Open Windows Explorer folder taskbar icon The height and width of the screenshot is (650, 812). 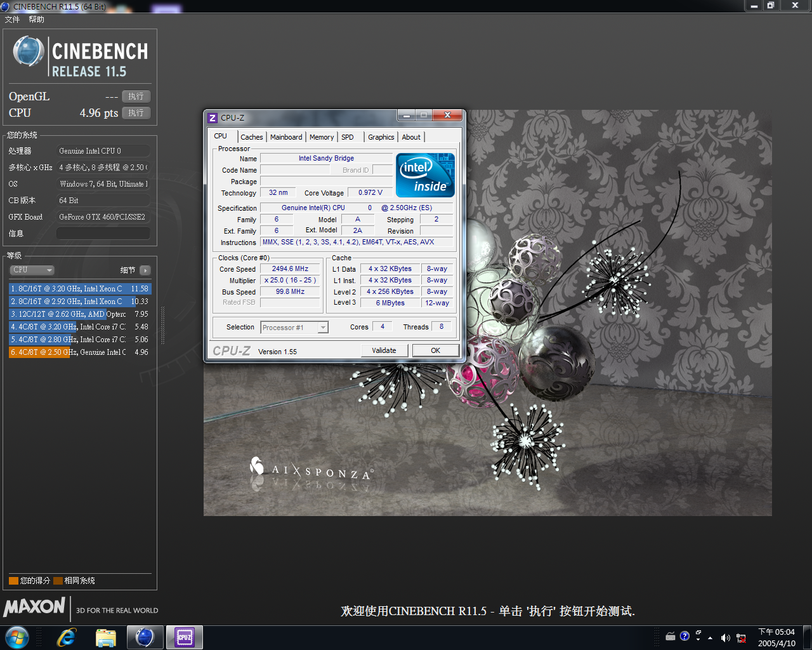[106, 637]
